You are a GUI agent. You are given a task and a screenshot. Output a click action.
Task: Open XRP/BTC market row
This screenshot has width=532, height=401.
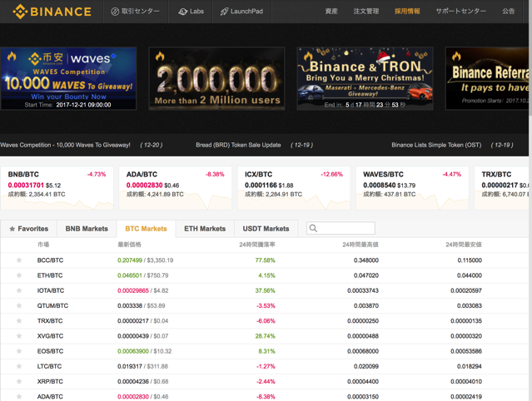click(x=264, y=382)
